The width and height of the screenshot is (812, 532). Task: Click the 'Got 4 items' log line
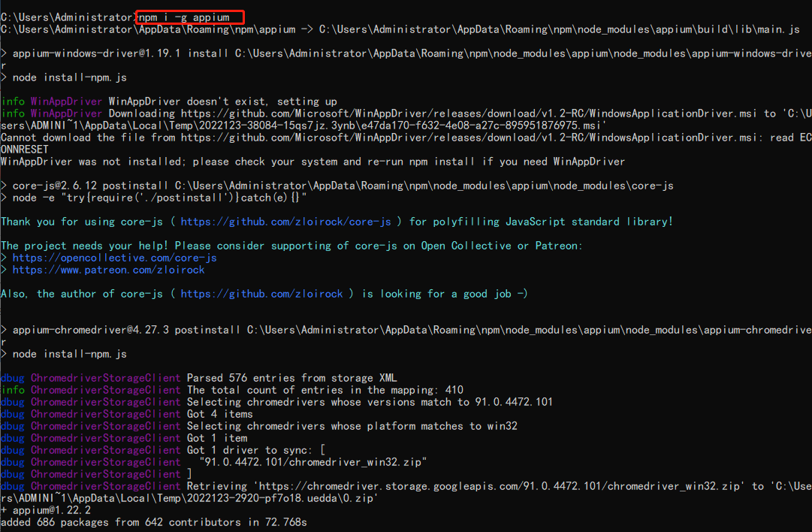click(x=219, y=414)
